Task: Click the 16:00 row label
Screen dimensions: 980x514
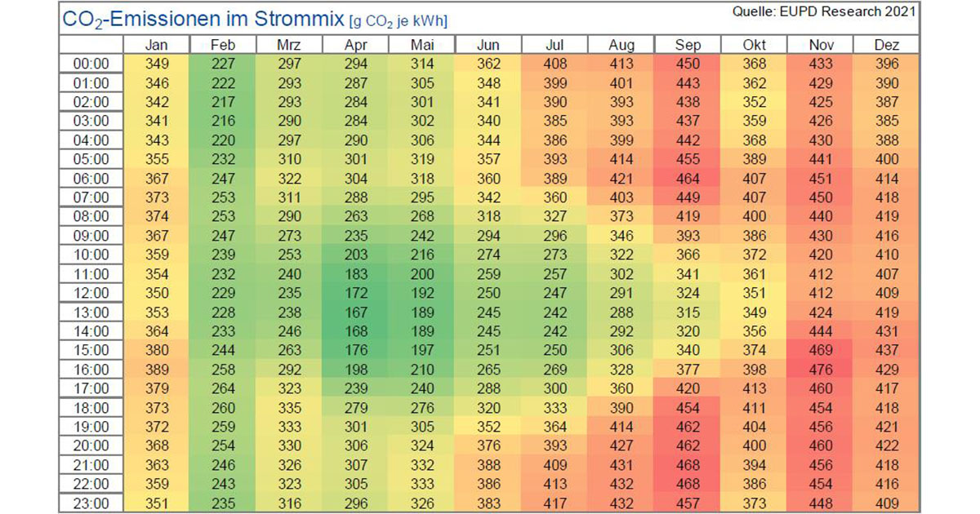Action: 91,370
